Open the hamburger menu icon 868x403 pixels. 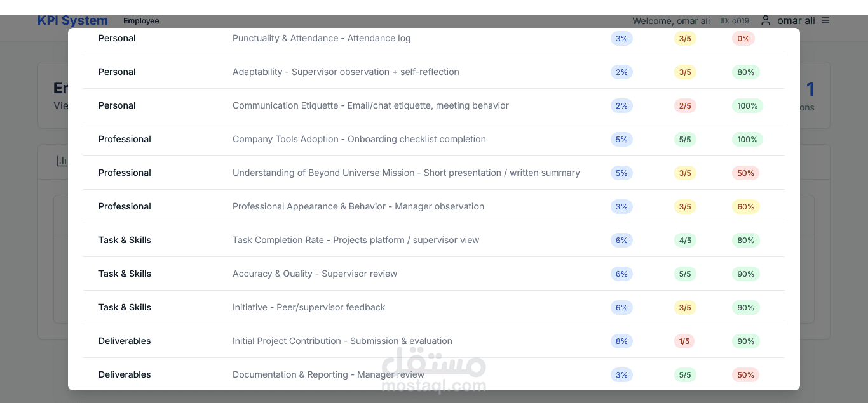825,21
